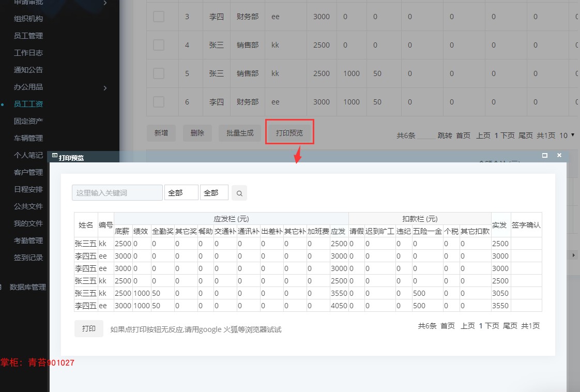Viewport: 580px width, 392px height.
Task: Click the 全勤奖 column header
Action: (163, 231)
